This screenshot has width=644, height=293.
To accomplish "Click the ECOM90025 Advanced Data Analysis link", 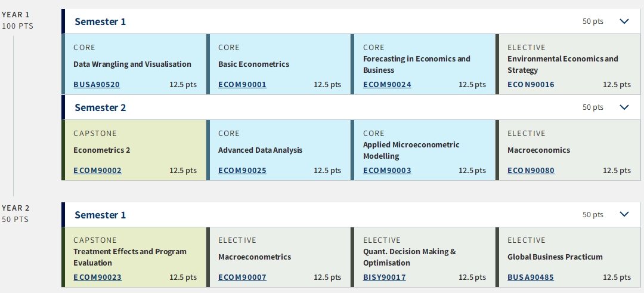I will [x=242, y=171].
